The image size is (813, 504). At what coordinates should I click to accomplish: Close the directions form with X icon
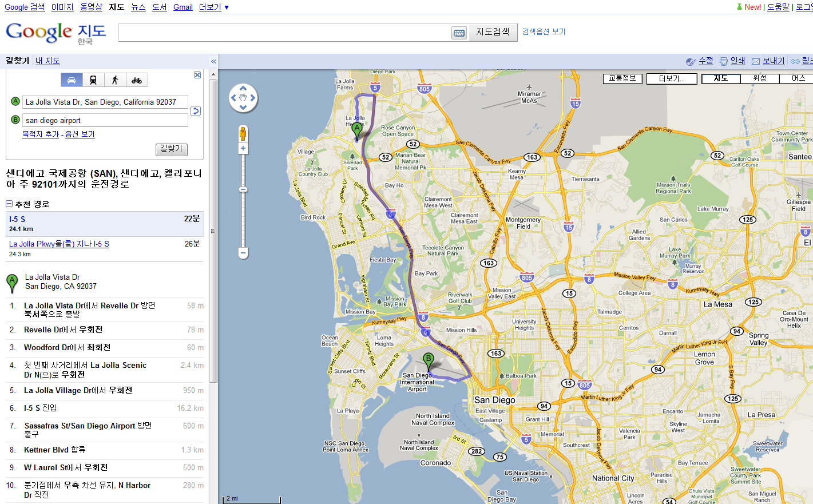[x=197, y=75]
